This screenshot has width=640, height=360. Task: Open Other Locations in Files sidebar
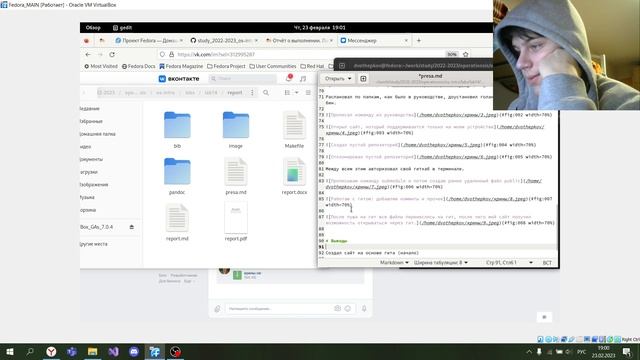94,244
